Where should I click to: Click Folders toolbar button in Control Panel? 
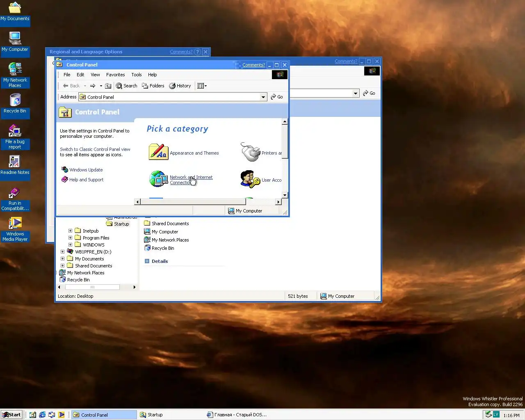[x=153, y=86]
